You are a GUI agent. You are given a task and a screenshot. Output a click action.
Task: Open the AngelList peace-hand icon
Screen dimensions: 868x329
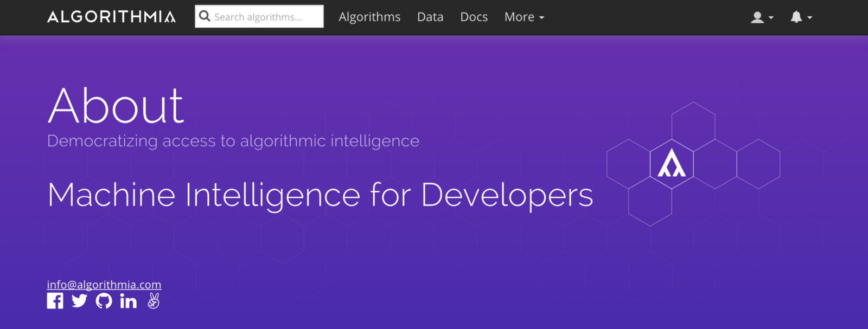click(154, 301)
